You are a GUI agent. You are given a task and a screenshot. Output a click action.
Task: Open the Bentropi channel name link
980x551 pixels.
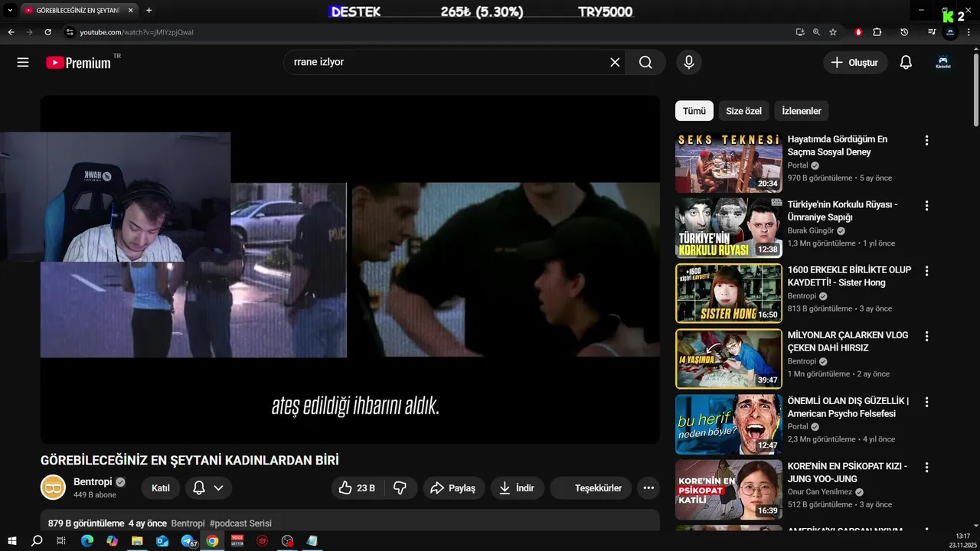[x=93, y=482]
